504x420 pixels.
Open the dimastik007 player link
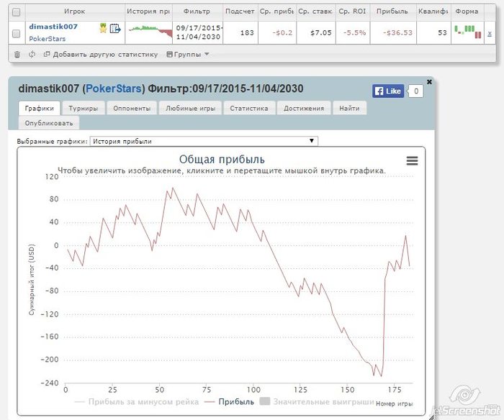[53, 27]
